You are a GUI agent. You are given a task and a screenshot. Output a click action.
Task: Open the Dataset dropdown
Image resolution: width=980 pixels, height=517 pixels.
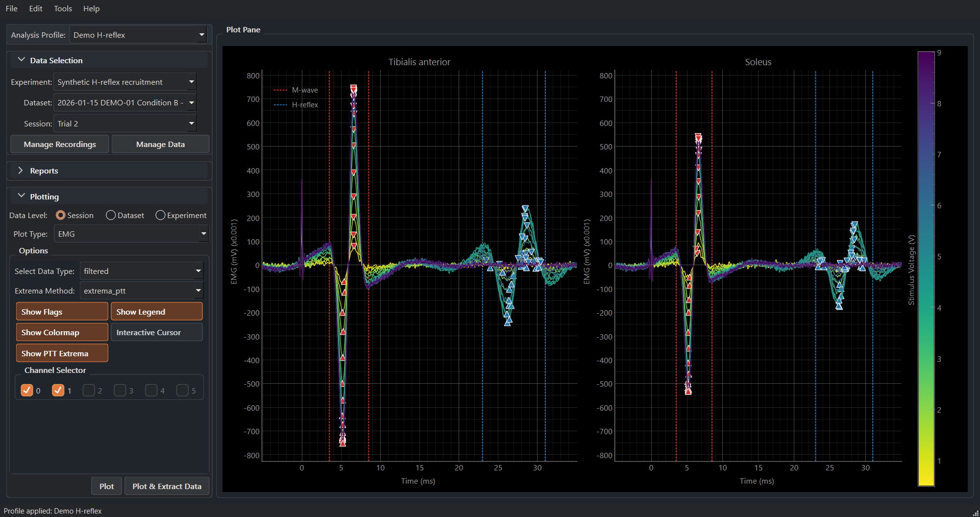pos(125,102)
